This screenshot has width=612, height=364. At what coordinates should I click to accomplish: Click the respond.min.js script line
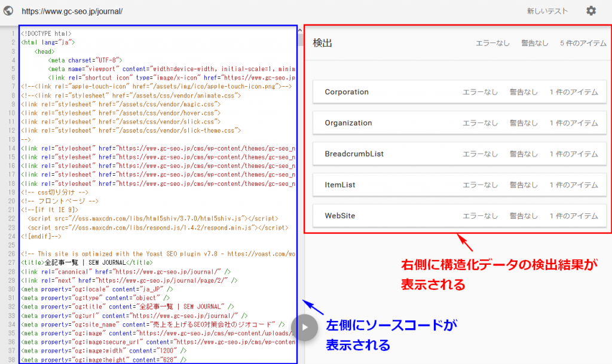[158, 228]
